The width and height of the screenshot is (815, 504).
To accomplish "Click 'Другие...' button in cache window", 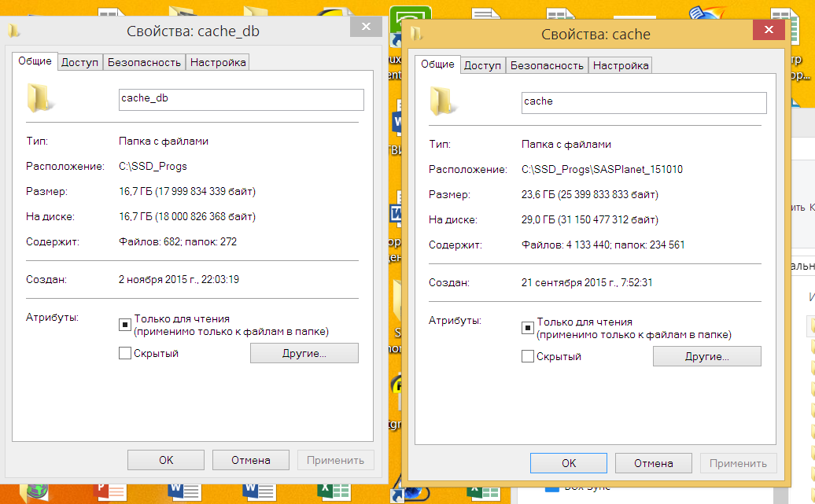I will click(x=706, y=356).
